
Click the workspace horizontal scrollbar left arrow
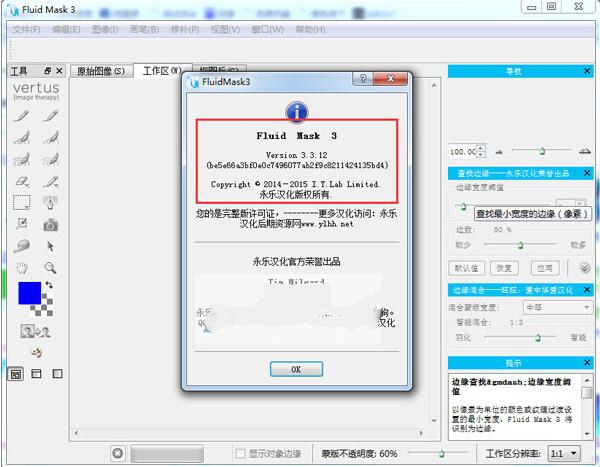[x=76, y=433]
